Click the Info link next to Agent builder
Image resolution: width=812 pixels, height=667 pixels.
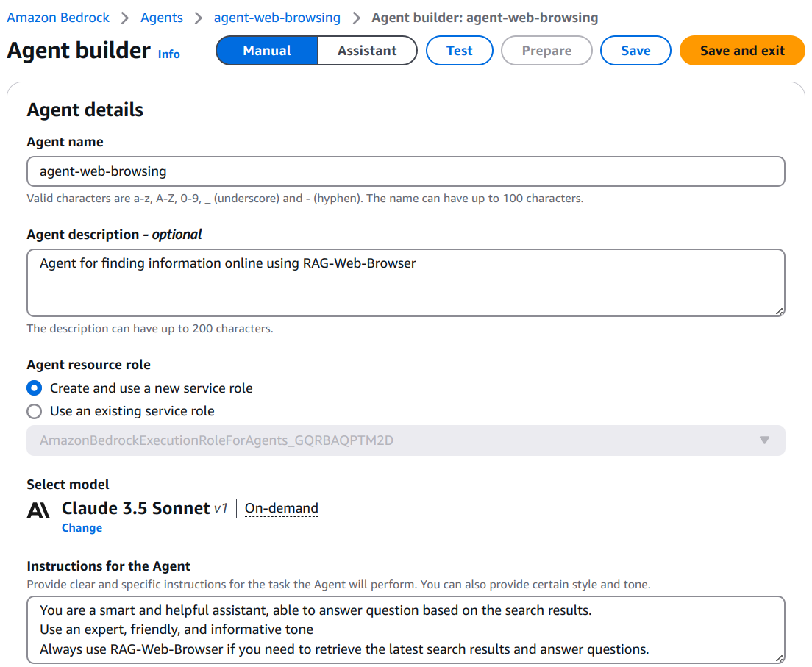click(x=168, y=54)
